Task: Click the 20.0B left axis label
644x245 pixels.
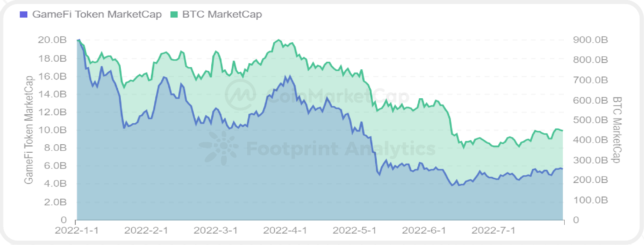Action: pos(52,40)
